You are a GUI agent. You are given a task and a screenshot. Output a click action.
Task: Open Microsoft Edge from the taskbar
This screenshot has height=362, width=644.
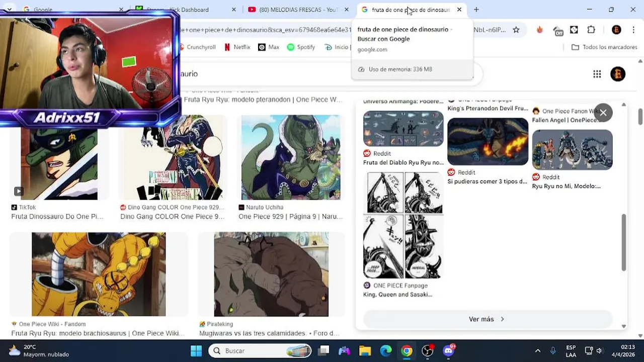click(x=385, y=350)
